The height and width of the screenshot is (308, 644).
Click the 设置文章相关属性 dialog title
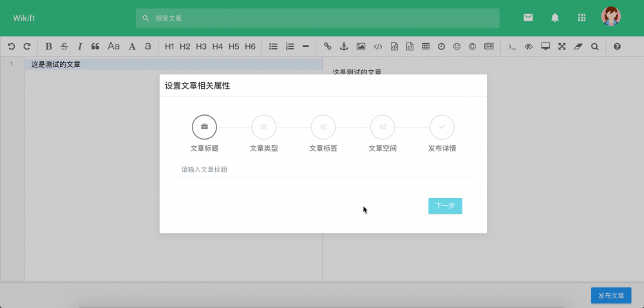pos(197,86)
